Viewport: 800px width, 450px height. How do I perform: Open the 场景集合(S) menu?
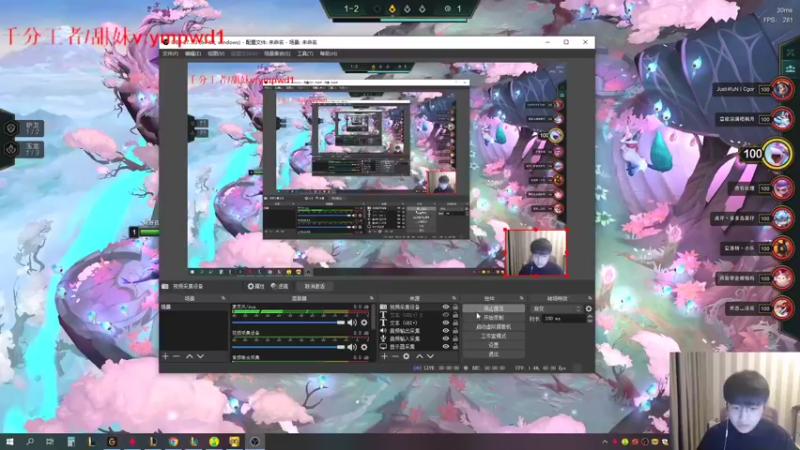[x=277, y=54]
